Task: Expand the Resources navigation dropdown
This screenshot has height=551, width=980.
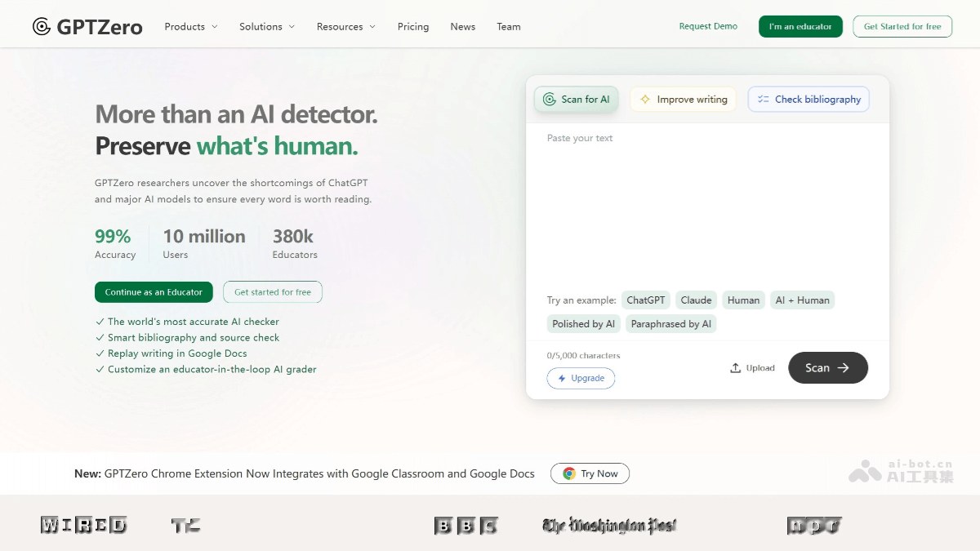Action: click(346, 27)
